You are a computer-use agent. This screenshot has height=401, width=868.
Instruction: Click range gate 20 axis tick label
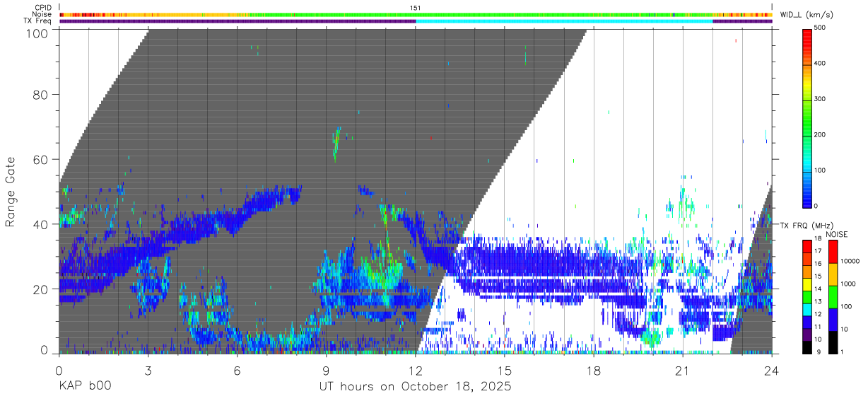[x=40, y=289]
